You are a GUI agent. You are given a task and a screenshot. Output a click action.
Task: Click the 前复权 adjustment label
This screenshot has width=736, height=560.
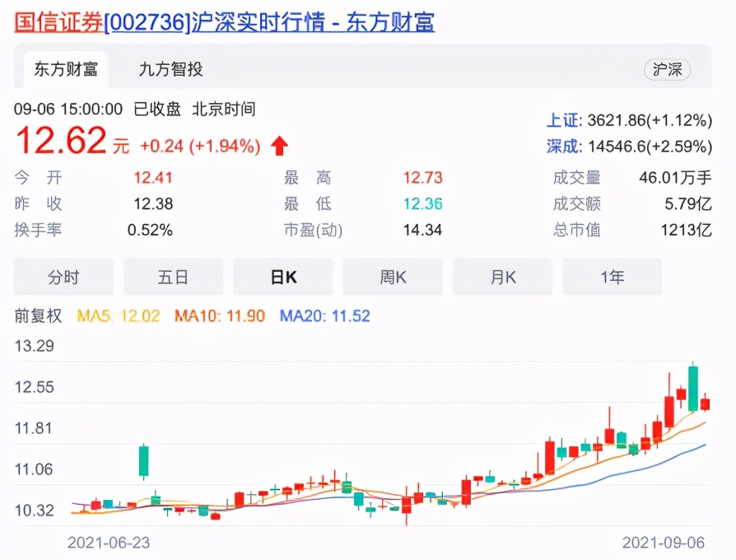pyautogui.click(x=38, y=315)
